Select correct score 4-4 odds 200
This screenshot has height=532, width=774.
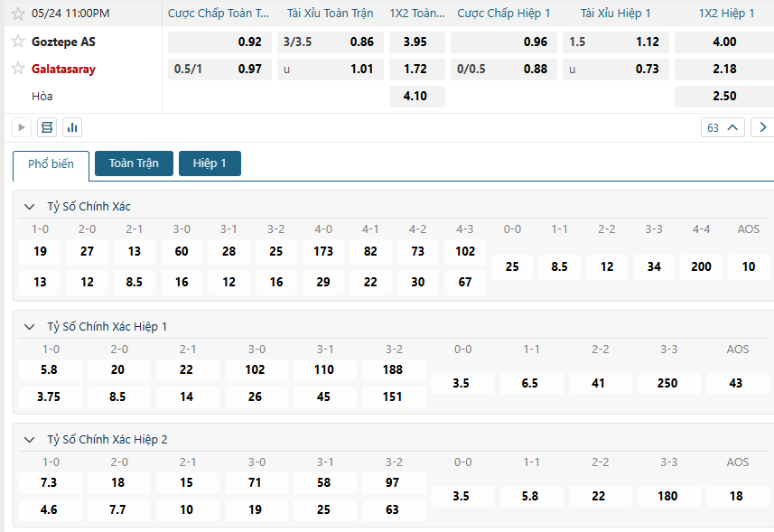[x=701, y=266]
